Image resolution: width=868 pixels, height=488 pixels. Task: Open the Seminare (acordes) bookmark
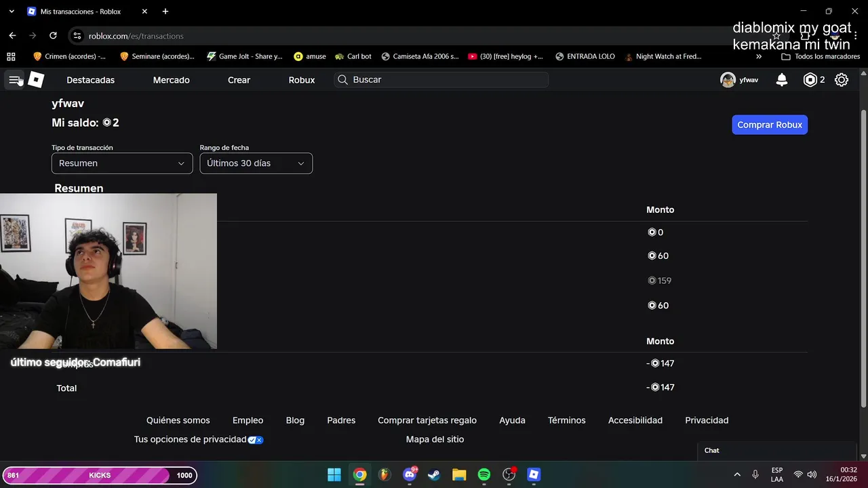(x=157, y=56)
